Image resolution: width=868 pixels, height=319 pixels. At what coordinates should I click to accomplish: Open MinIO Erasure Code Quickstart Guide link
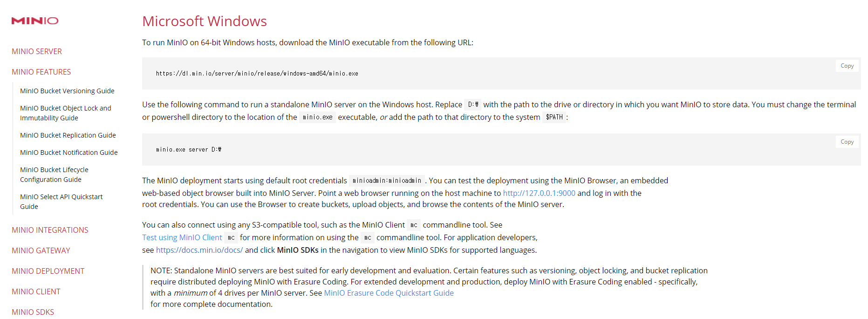(389, 293)
